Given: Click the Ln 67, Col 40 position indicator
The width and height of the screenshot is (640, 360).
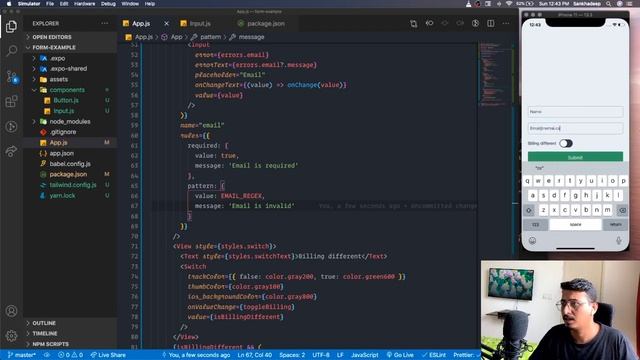Looking at the screenshot, I should pyautogui.click(x=255, y=355).
